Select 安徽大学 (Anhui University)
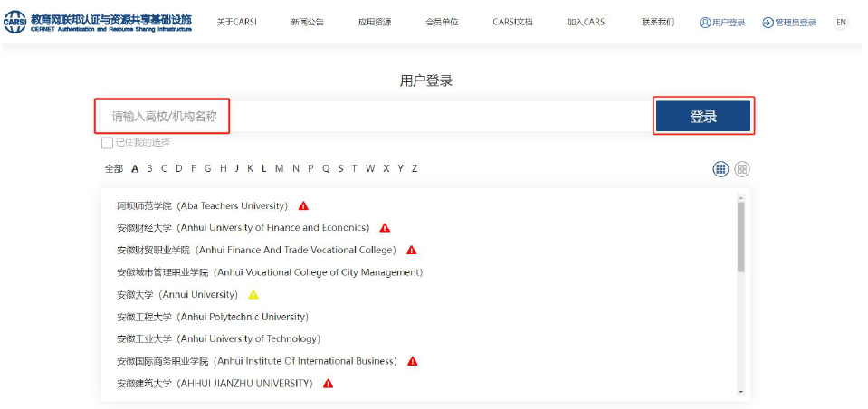Image resolution: width=868 pixels, height=409 pixels. tap(177, 294)
